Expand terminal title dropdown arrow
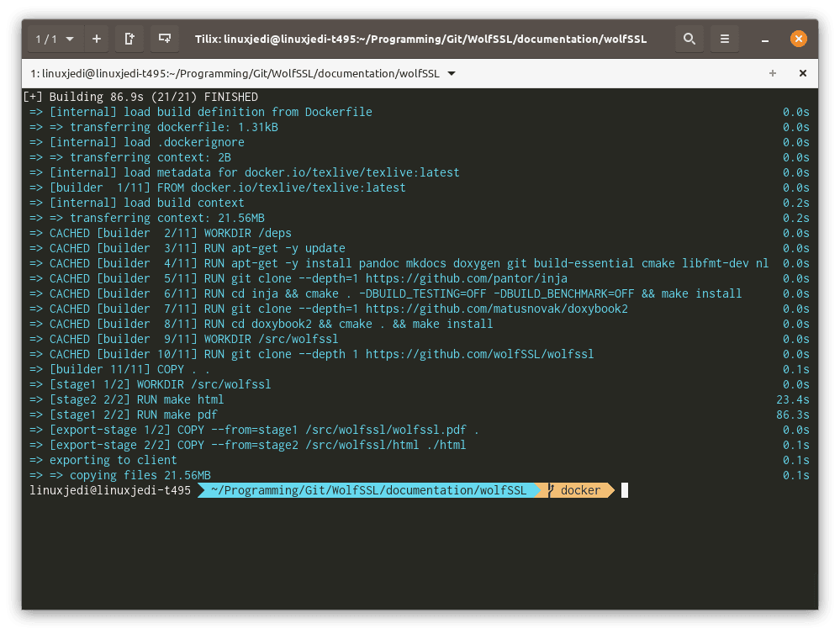This screenshot has width=840, height=634. tap(452, 73)
